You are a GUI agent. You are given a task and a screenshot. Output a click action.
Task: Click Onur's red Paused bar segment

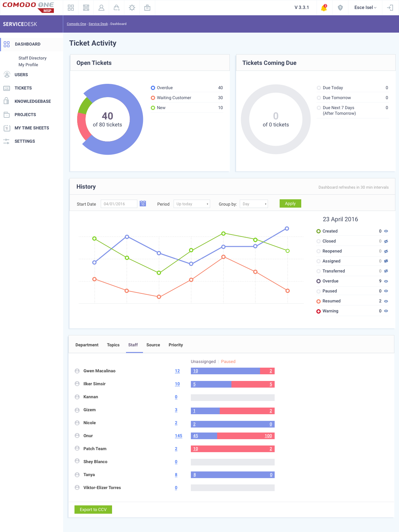[245, 436]
